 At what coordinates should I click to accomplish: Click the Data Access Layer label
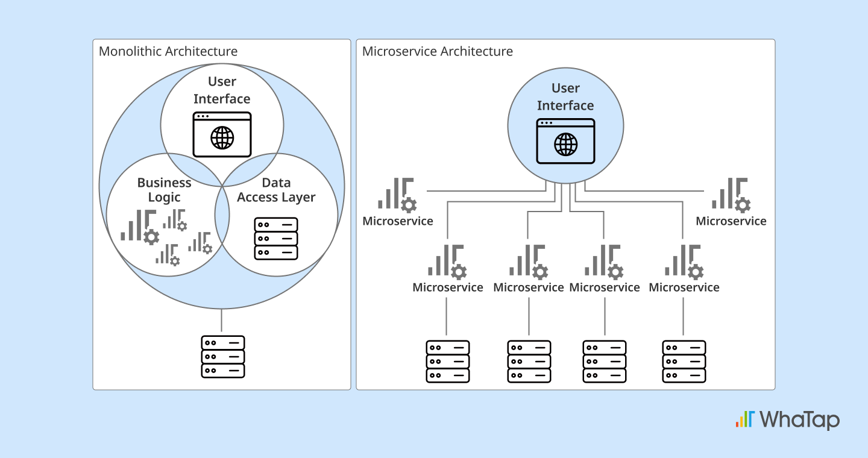[x=276, y=190]
